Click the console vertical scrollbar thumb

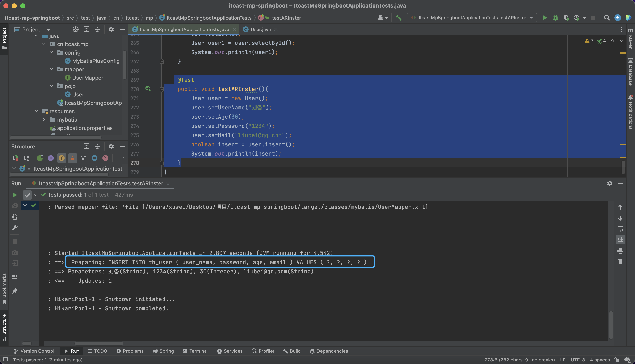(x=611, y=325)
